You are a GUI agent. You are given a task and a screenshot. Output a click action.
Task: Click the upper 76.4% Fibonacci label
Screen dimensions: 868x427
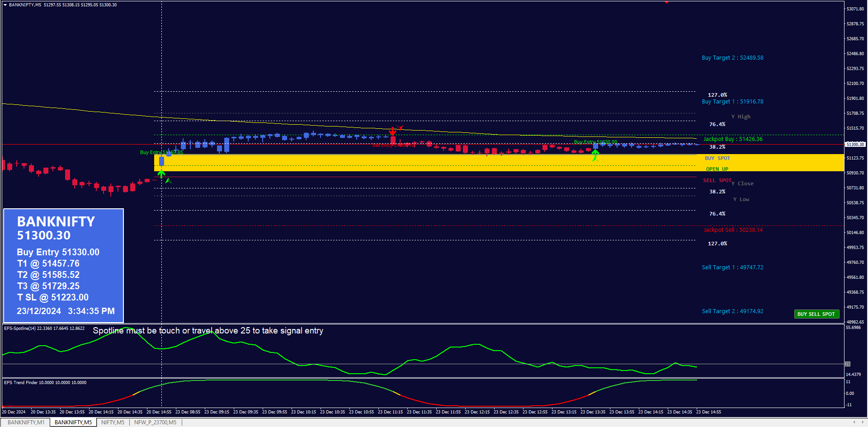pos(717,124)
